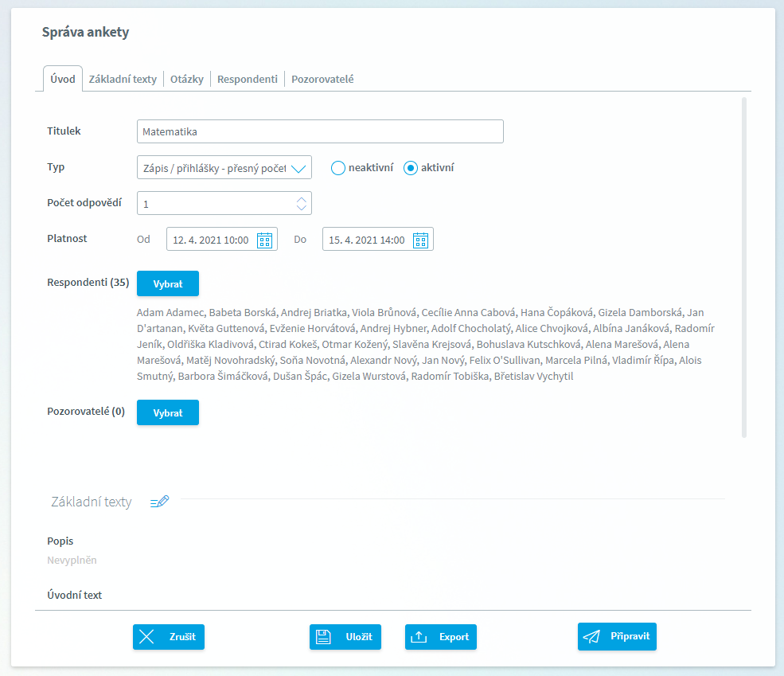Open the Od date calendar picker icon
The width and height of the screenshot is (784, 676).
coord(264,240)
